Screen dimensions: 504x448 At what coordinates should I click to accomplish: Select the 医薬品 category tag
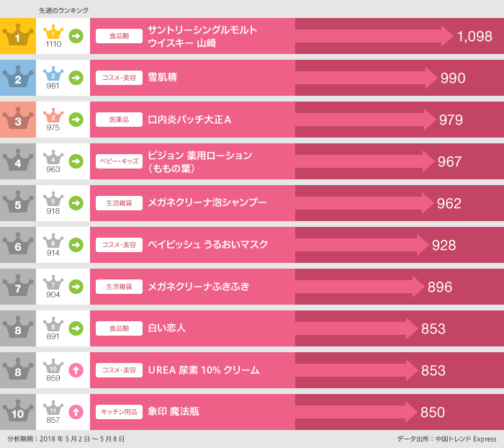[x=119, y=120]
